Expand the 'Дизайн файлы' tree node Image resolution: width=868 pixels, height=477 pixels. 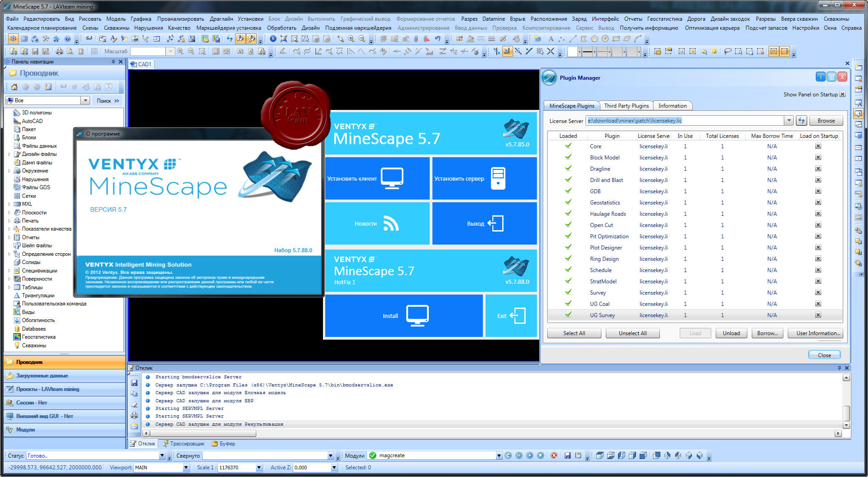[x=9, y=154]
